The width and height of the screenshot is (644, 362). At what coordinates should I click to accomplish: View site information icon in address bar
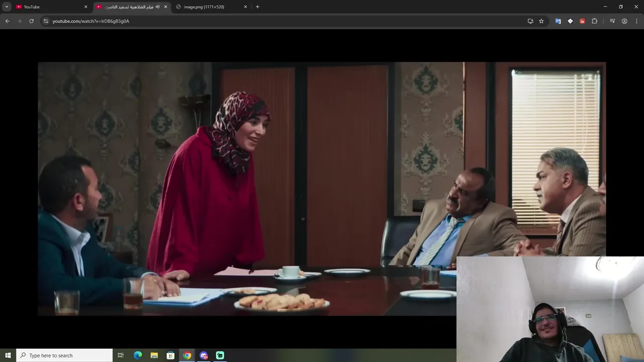point(46,21)
